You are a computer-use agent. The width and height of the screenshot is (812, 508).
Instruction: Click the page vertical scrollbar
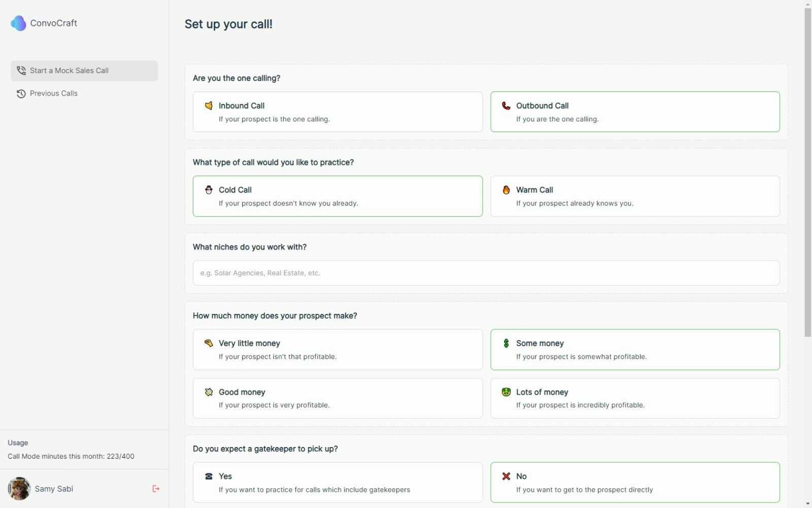click(807, 173)
